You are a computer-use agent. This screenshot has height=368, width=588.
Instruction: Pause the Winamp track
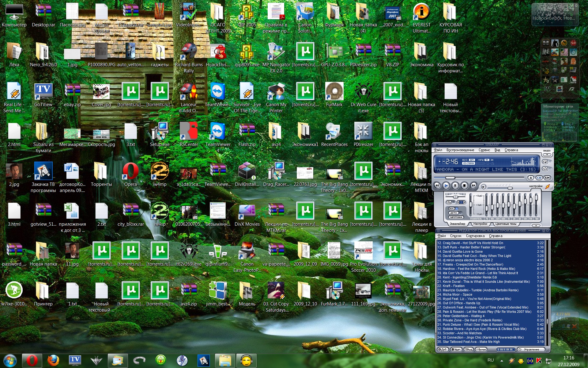click(x=455, y=186)
